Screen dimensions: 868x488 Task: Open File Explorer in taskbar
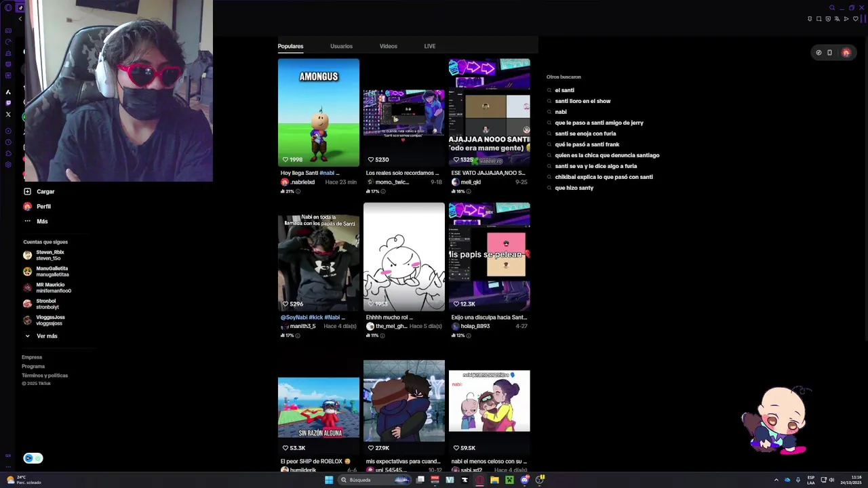(494, 480)
